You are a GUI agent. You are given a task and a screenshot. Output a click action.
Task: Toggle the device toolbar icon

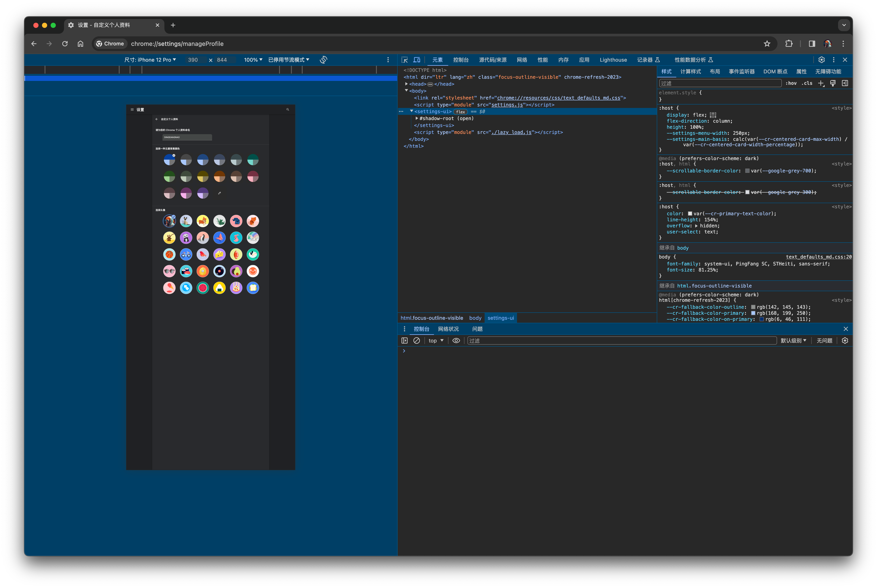pos(417,60)
